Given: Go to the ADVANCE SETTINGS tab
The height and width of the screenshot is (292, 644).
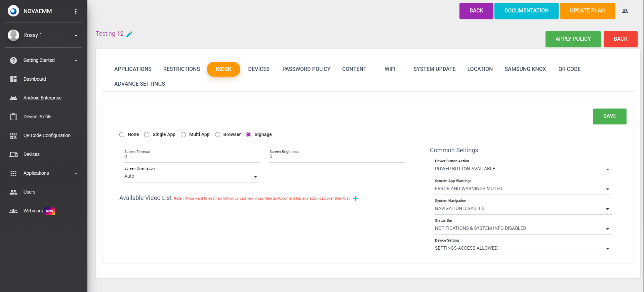Looking at the screenshot, I should (139, 84).
